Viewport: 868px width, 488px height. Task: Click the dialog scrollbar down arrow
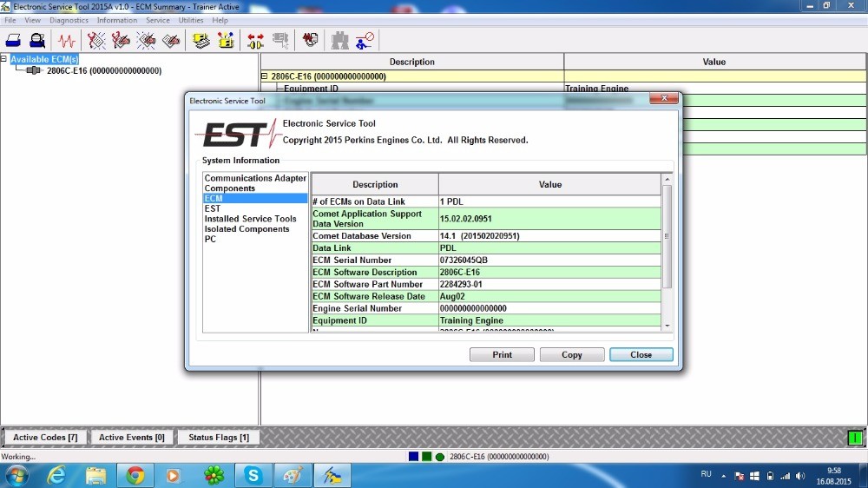(x=667, y=326)
